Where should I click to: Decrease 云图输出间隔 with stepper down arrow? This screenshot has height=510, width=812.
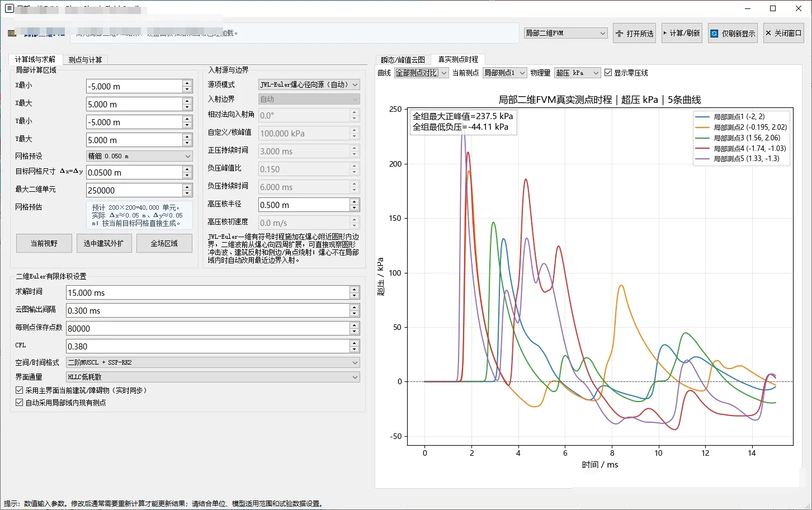(x=355, y=314)
